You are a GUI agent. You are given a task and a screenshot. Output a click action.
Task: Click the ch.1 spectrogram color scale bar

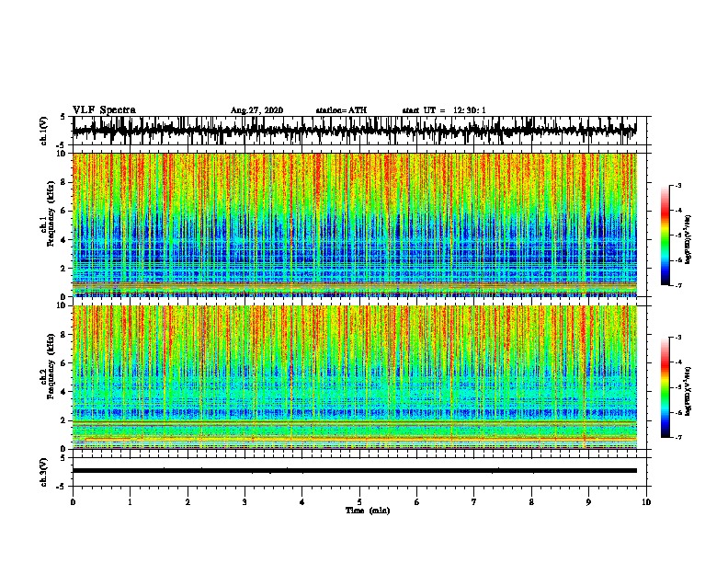pos(665,236)
